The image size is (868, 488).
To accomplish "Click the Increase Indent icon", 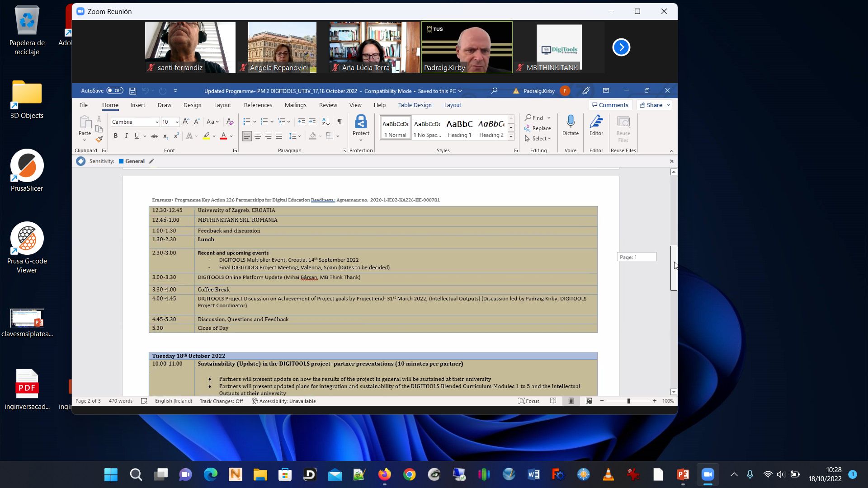I will [312, 122].
